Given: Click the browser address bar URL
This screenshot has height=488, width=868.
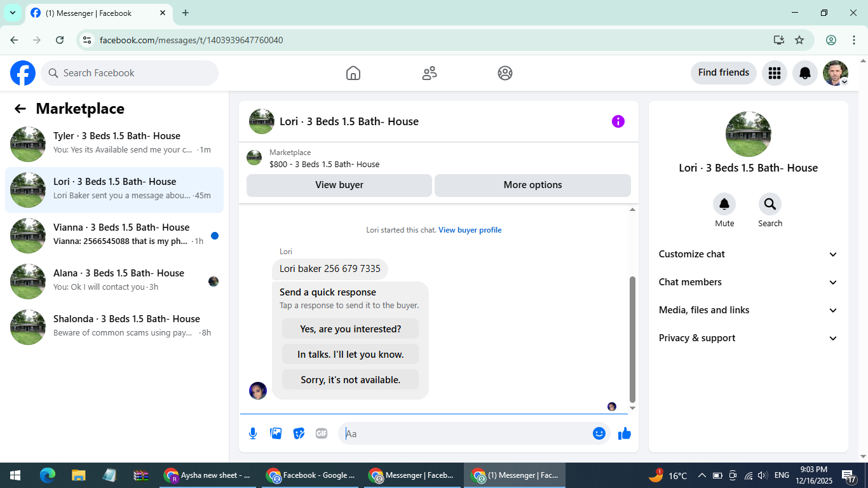Looking at the screenshot, I should point(191,40).
